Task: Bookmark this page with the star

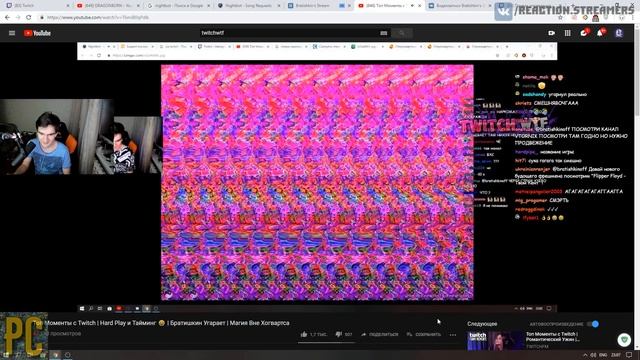Action: pos(560,18)
